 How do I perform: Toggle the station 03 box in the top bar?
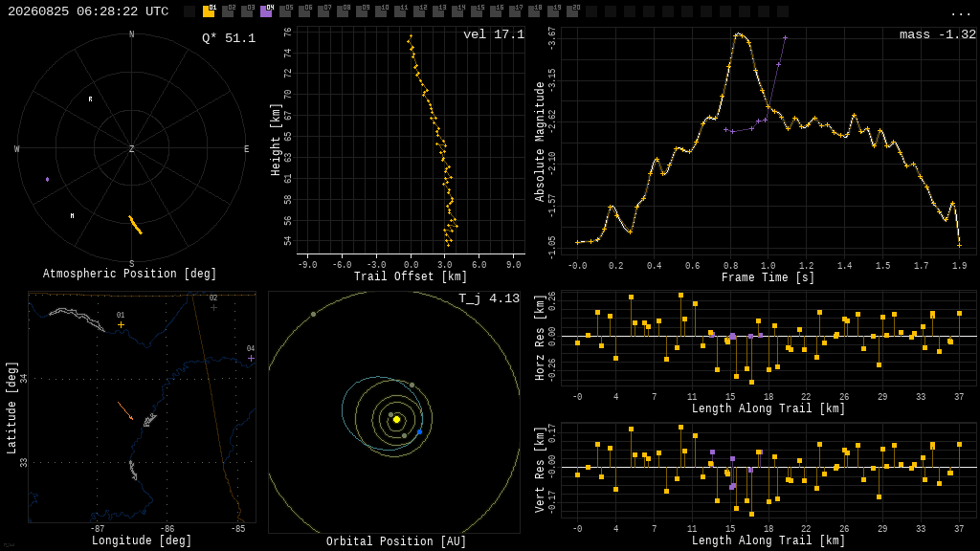coord(247,11)
